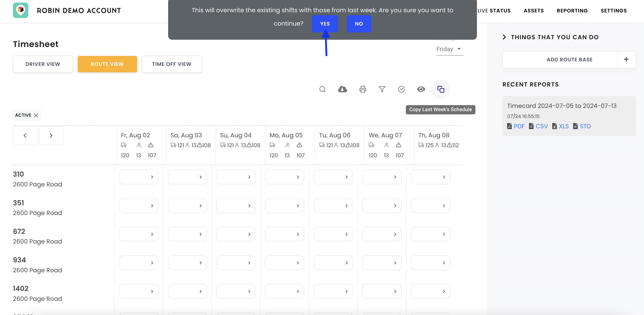The image size is (644, 315).
Task: Open the filter funnel icon
Action: point(382,89)
